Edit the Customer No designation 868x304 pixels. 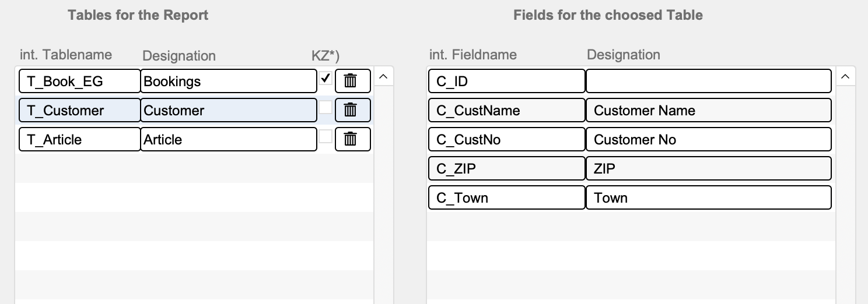coord(708,139)
